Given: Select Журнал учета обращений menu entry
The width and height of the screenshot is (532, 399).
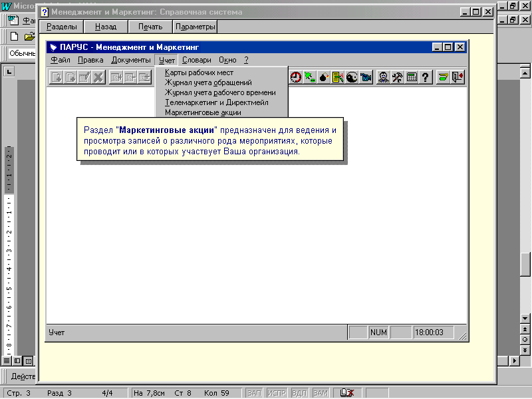Looking at the screenshot, I should tap(221, 82).
